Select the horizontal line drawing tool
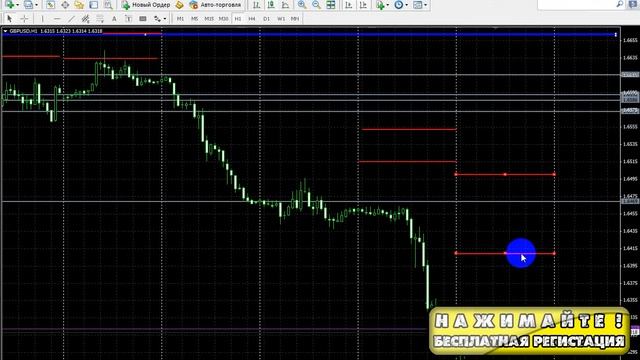The width and height of the screenshot is (640, 360). 57,19
